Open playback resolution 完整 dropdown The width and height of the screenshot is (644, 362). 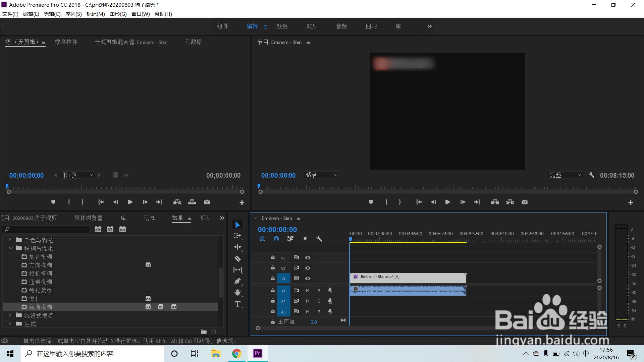(x=565, y=175)
